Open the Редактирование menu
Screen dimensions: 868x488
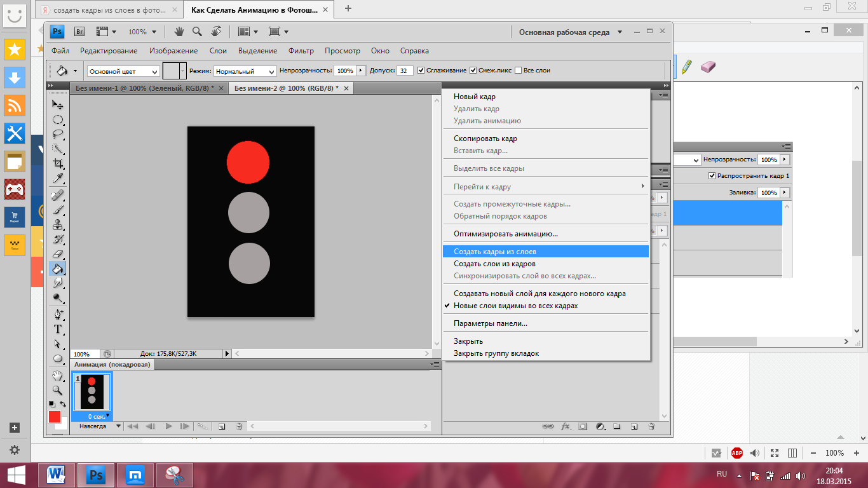pyautogui.click(x=109, y=51)
